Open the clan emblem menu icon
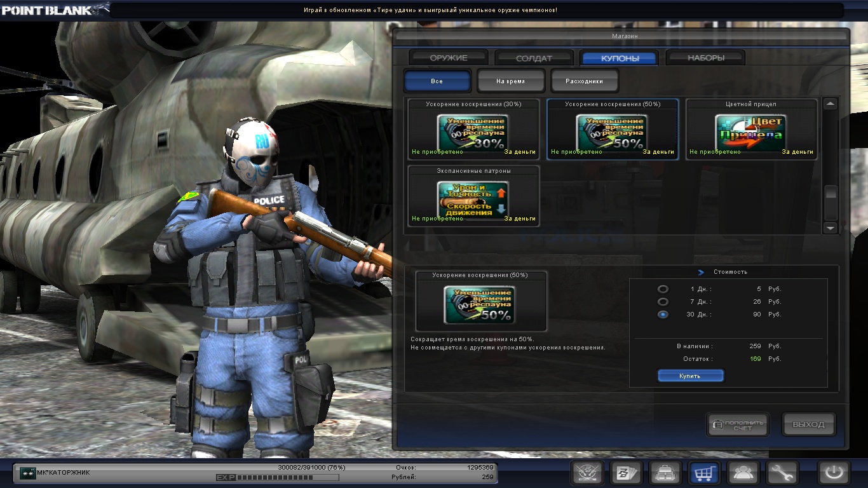 (587, 473)
